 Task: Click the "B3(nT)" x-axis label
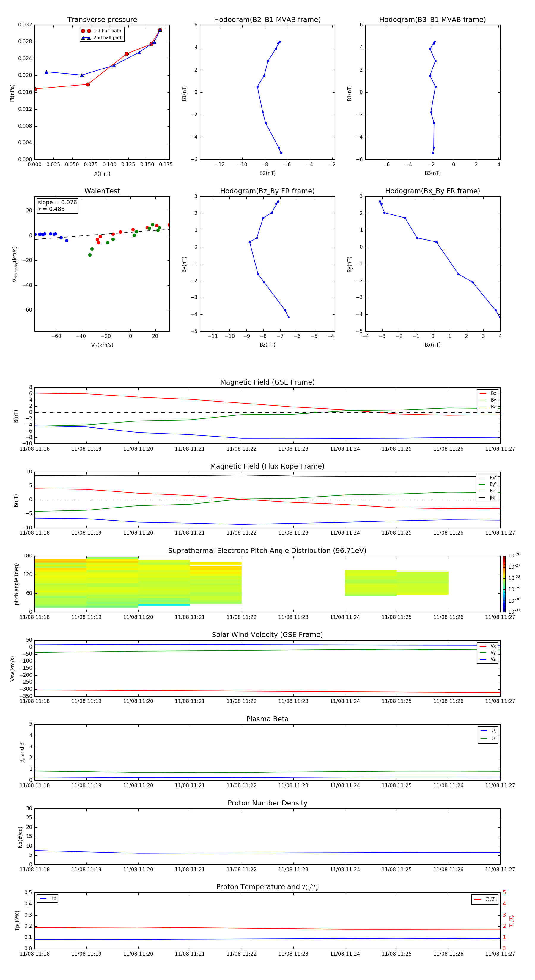tap(432, 173)
